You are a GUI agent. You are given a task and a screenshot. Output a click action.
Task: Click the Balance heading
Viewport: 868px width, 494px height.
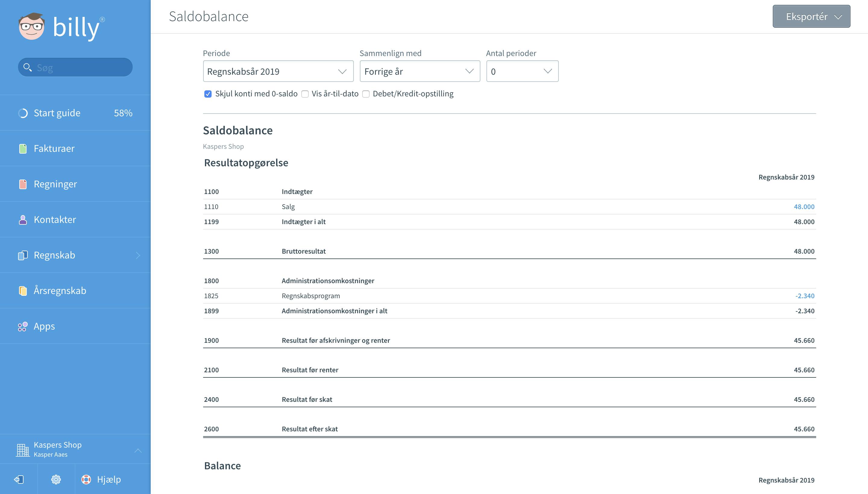click(x=222, y=466)
